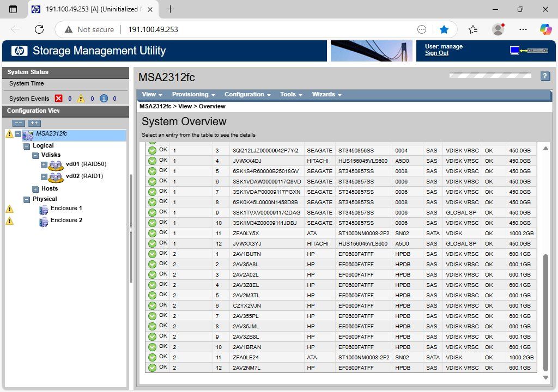Click the connection status icon in header
Viewport: 558px width, 392px height.
(529, 51)
